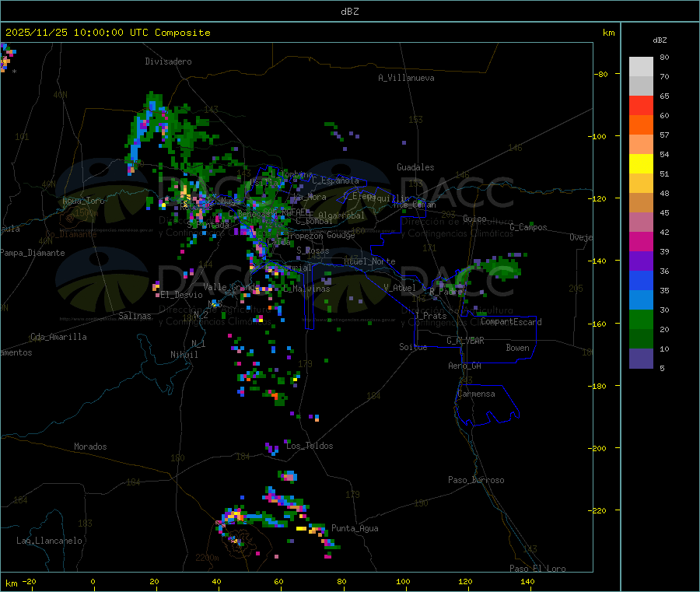Select the light blue 30–35 dBZ legend swatch

tap(641, 300)
